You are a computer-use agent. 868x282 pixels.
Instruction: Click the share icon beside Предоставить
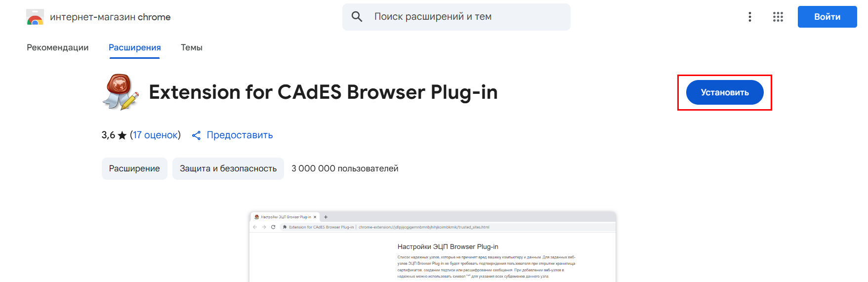point(196,135)
